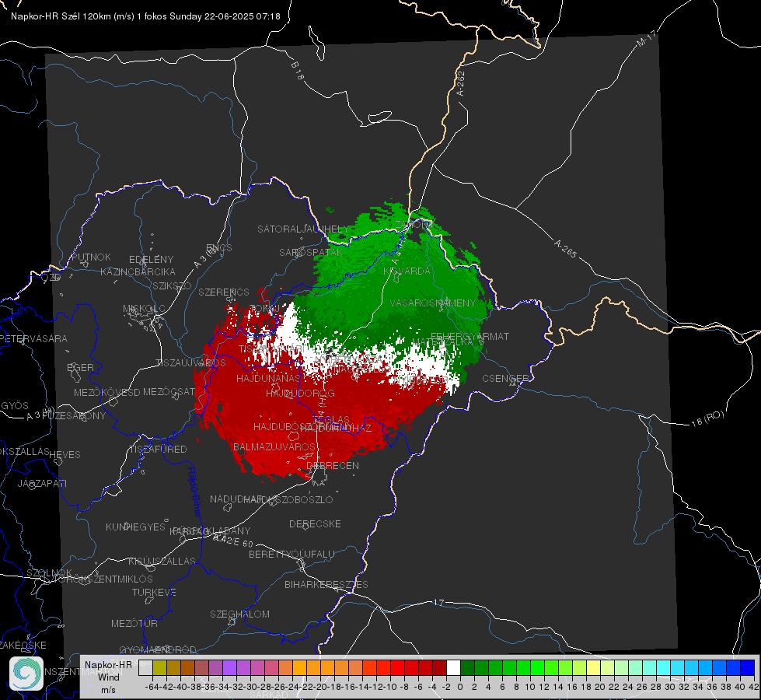Click the SZOLNOK city label

(49, 573)
